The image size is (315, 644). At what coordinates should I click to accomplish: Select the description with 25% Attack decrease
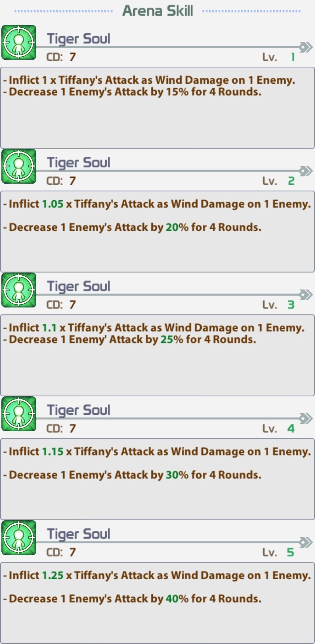tap(157, 356)
